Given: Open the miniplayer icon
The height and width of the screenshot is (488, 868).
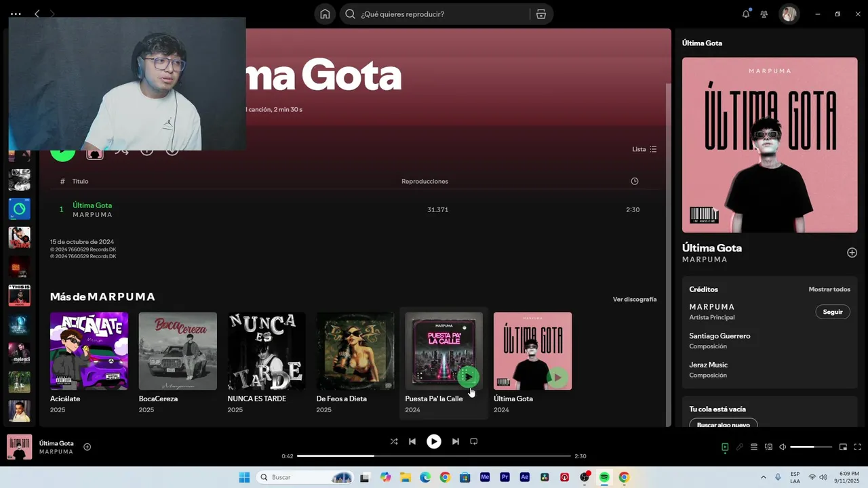Looking at the screenshot, I should point(843,447).
